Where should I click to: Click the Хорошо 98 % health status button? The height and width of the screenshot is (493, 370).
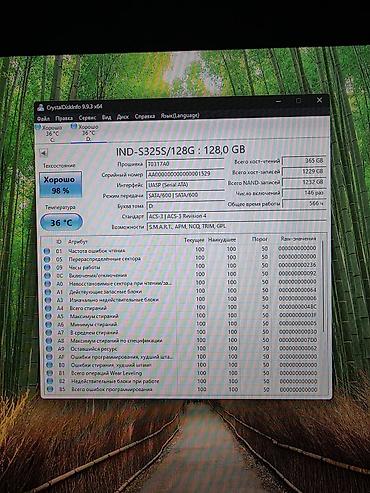(x=60, y=185)
